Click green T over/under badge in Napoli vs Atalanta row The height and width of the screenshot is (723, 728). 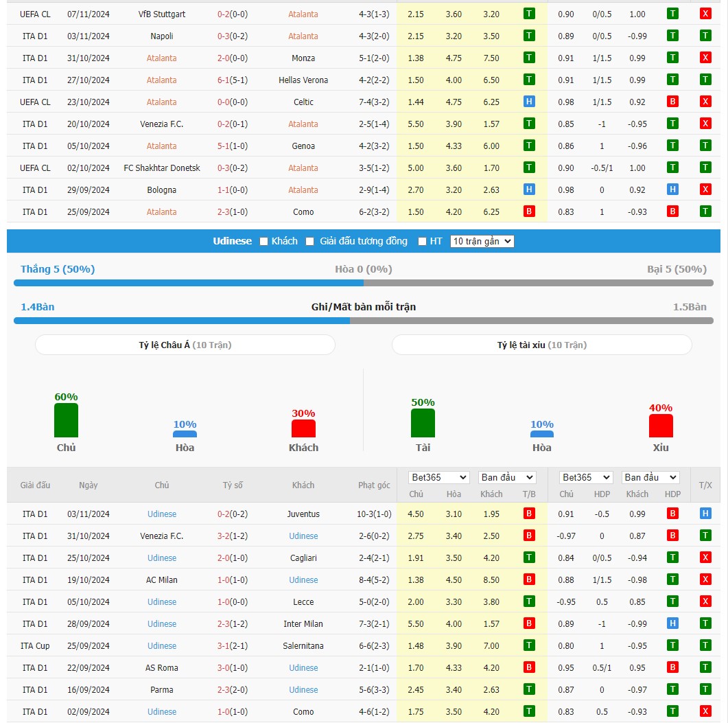(705, 35)
